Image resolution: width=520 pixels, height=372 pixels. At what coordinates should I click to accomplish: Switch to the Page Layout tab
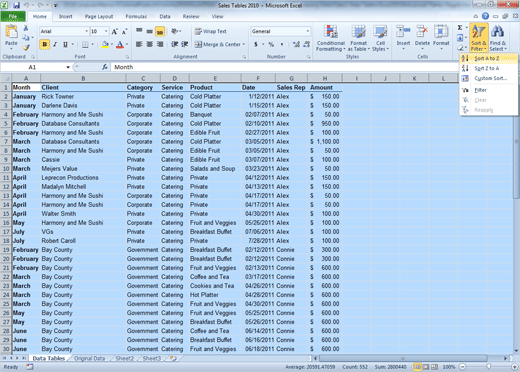pos(99,16)
